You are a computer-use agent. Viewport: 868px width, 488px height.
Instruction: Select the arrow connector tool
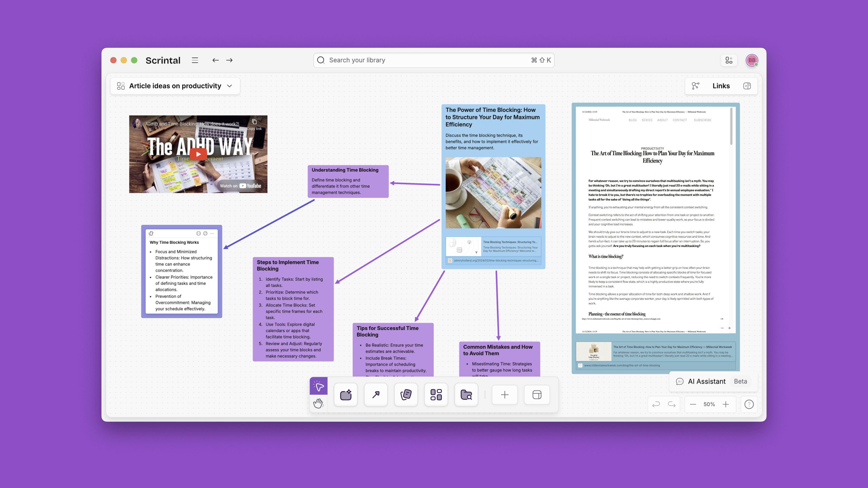point(376,395)
